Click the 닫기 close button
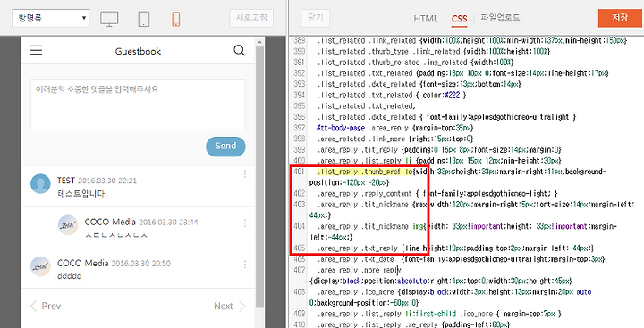Viewport: 644px width, 328px height. click(315, 18)
